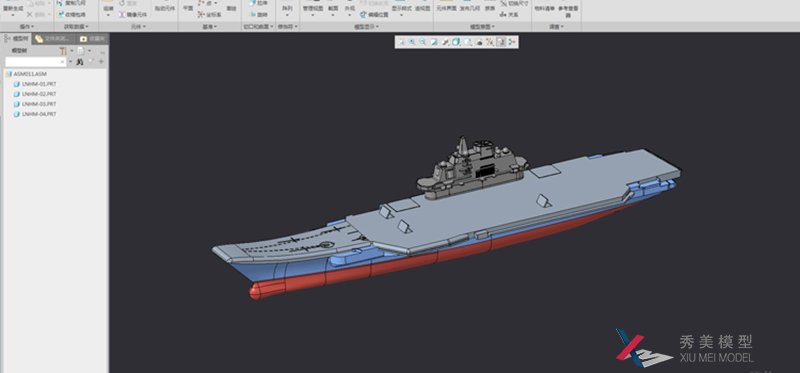Click the model tree search input field

35,62
